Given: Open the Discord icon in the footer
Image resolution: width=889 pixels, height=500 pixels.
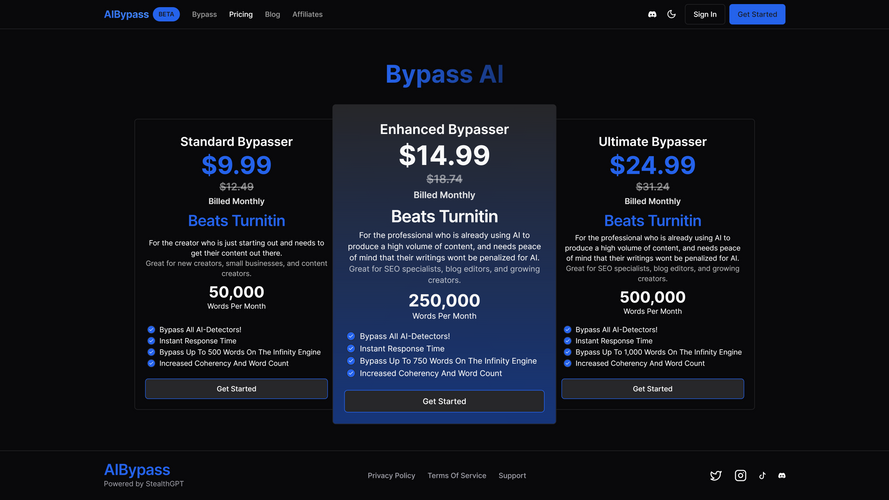Looking at the screenshot, I should [782, 476].
